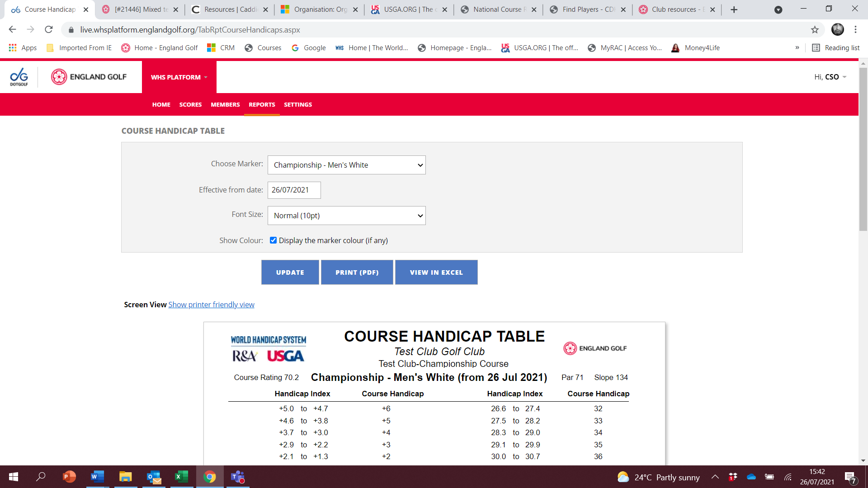Open Excel from the taskbar
Screen dimensions: 868x488
pyautogui.click(x=181, y=477)
